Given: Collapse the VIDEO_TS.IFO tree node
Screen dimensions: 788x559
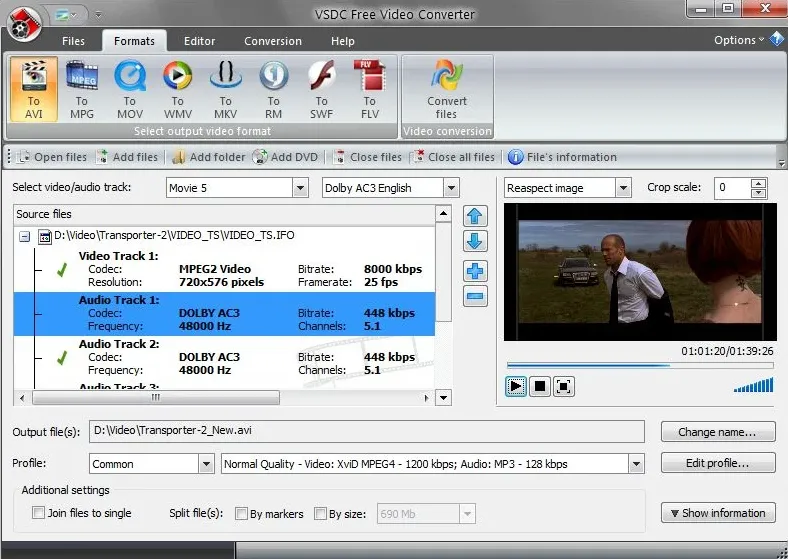Looking at the screenshot, I should [x=24, y=236].
